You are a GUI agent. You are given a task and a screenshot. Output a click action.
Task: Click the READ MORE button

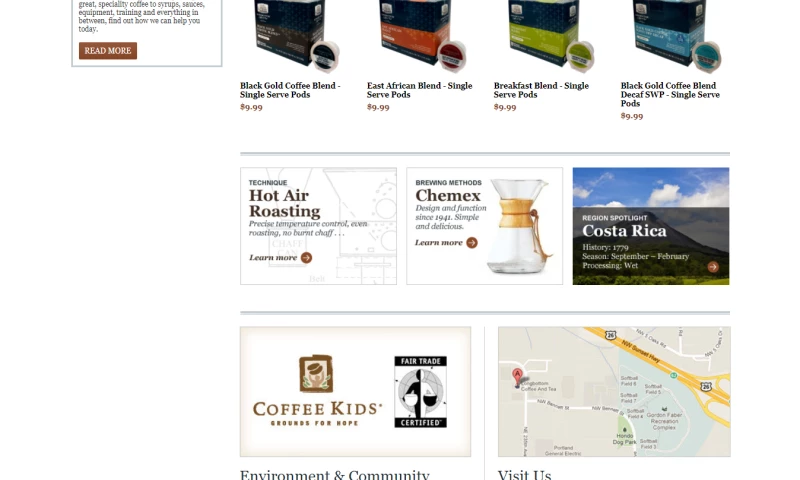[108, 50]
